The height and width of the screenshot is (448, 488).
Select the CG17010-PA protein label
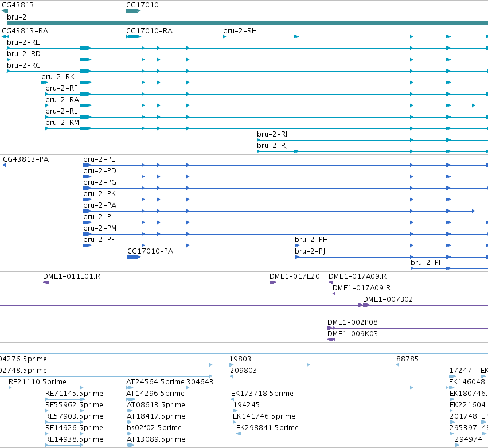click(x=150, y=251)
